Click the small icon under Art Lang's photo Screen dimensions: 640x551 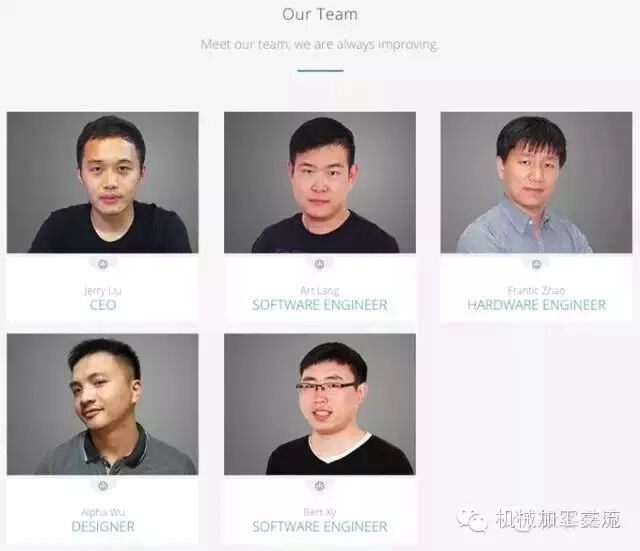click(x=320, y=264)
